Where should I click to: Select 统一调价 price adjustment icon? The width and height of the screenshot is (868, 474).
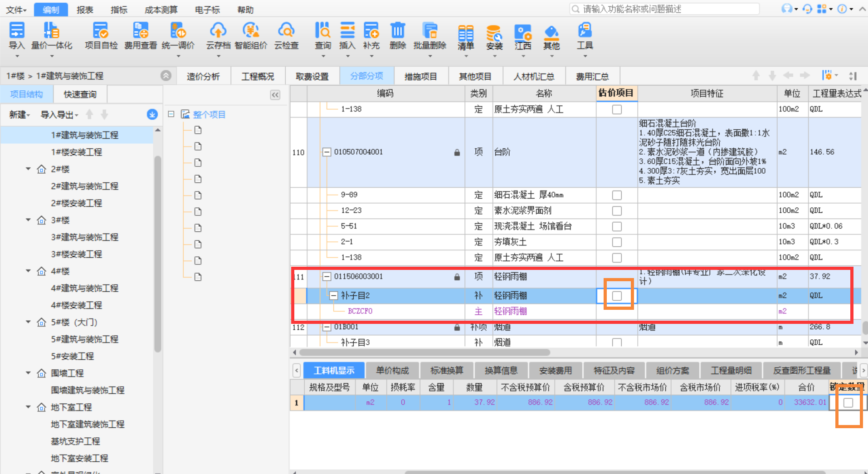tap(178, 31)
